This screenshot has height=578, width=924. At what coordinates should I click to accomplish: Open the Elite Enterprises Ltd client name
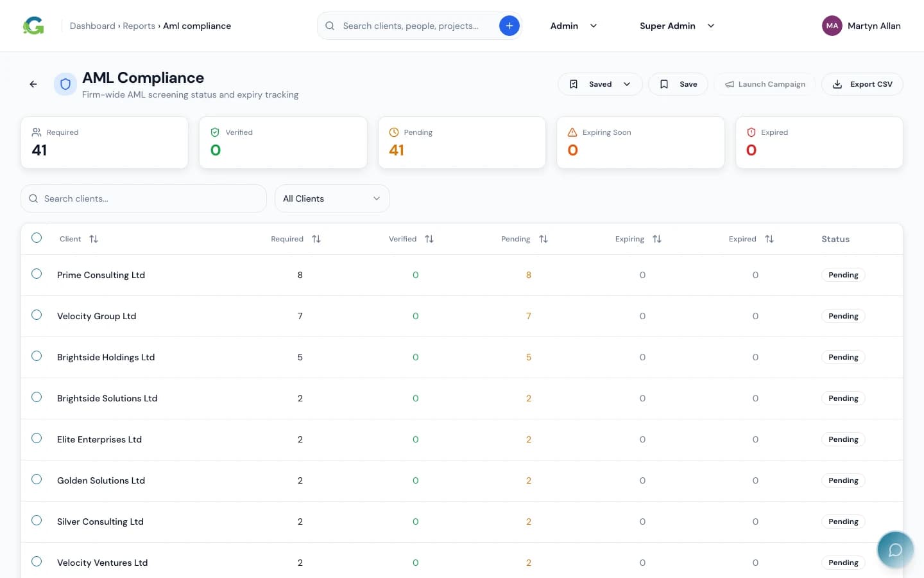click(99, 439)
